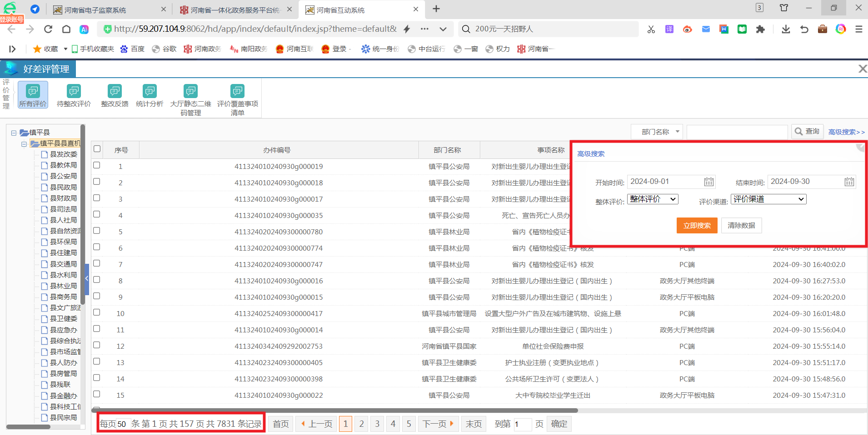Collapse the 镇平县 tree node

pyautogui.click(x=14, y=133)
